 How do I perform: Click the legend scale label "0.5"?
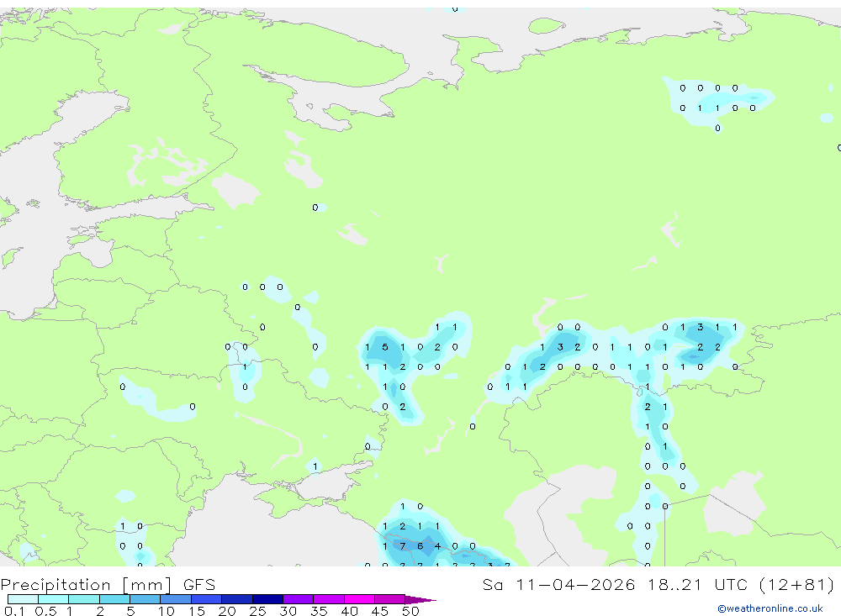click(45, 611)
